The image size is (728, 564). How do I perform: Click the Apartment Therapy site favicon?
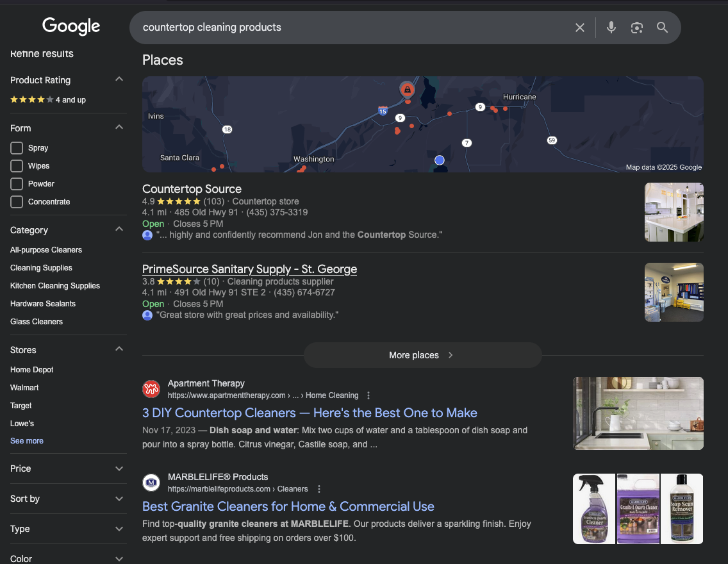tap(151, 388)
